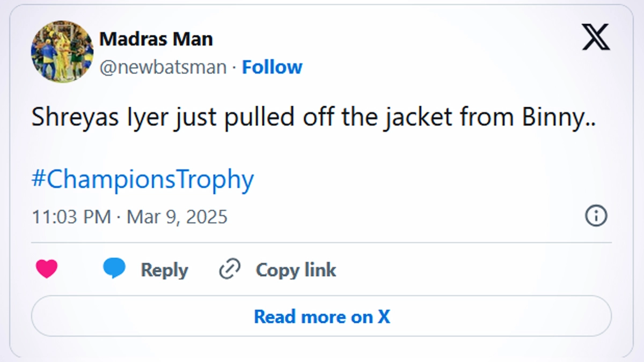Image resolution: width=644 pixels, height=362 pixels.
Task: Open the @newbatsman handle link
Action: click(x=163, y=67)
